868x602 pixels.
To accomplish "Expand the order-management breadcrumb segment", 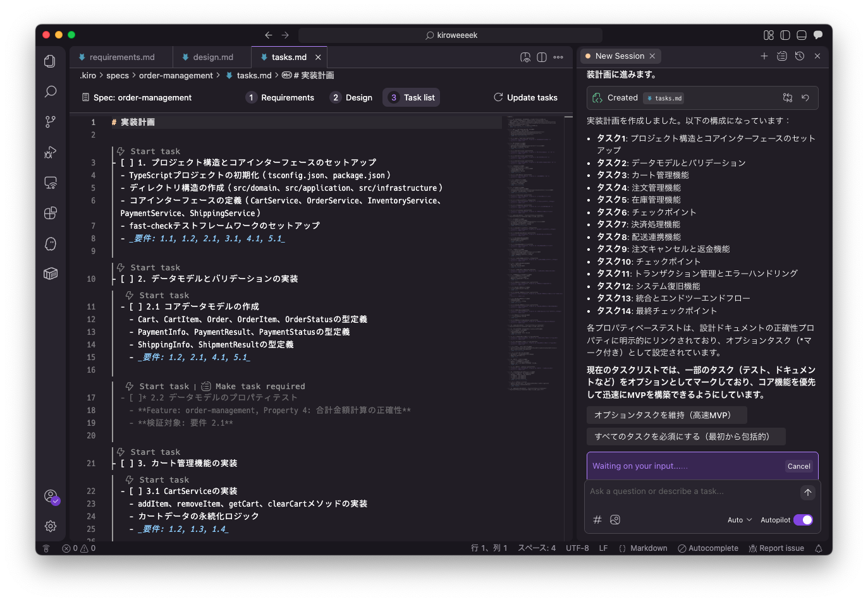I will [176, 76].
